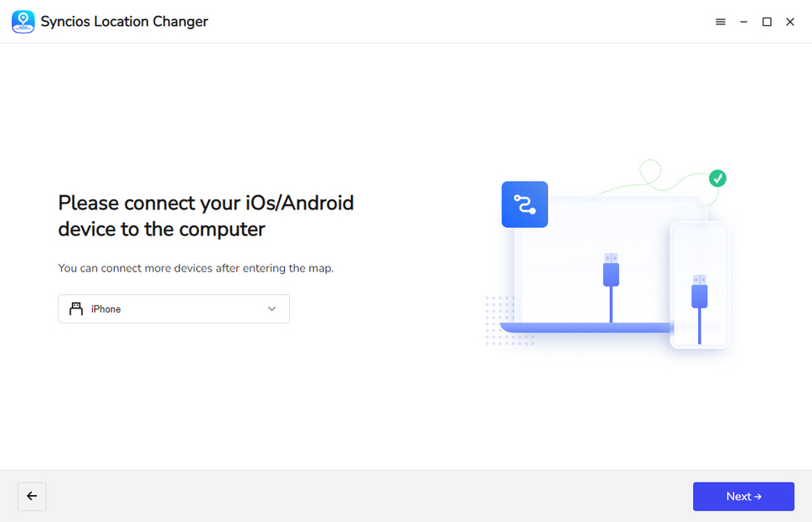The image size is (812, 522).
Task: Click the green checkmark badge
Action: [x=717, y=178]
